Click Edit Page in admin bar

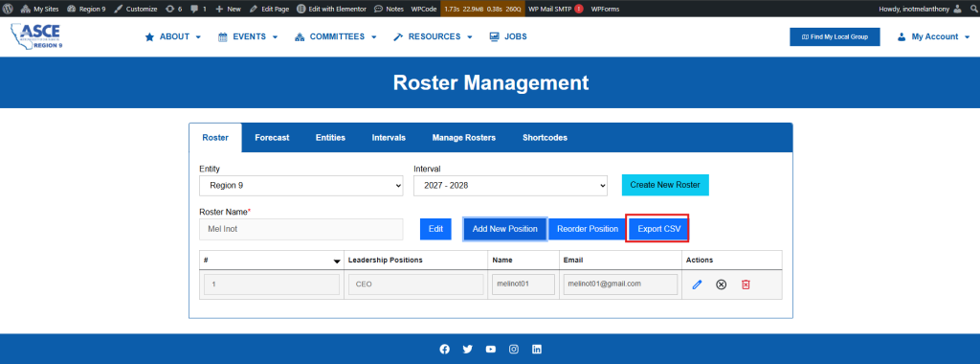point(269,9)
